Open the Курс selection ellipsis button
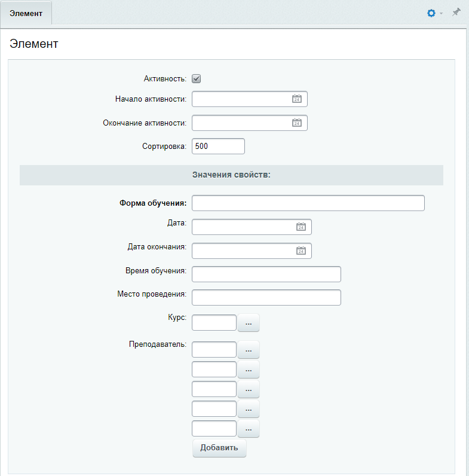 pos(249,323)
